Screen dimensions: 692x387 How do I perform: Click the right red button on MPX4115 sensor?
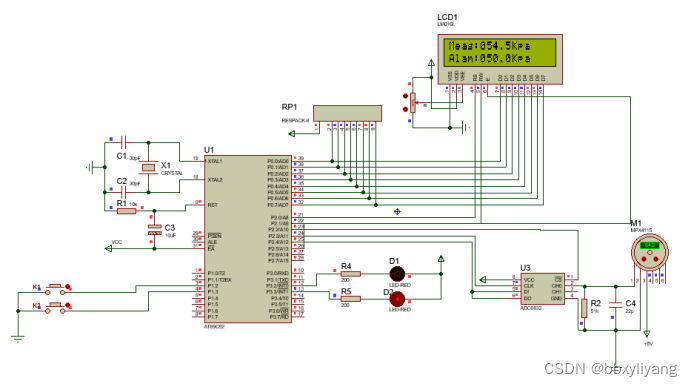coord(656,259)
